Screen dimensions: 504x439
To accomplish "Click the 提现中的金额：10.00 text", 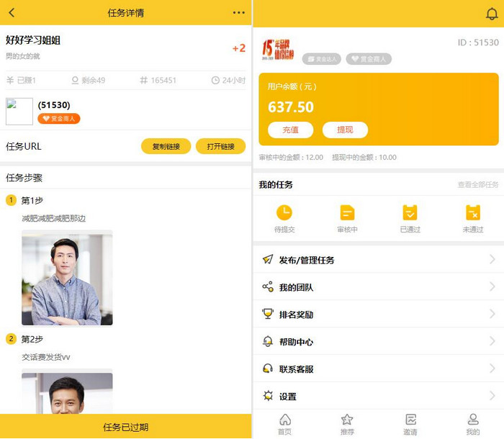I will coord(364,157).
